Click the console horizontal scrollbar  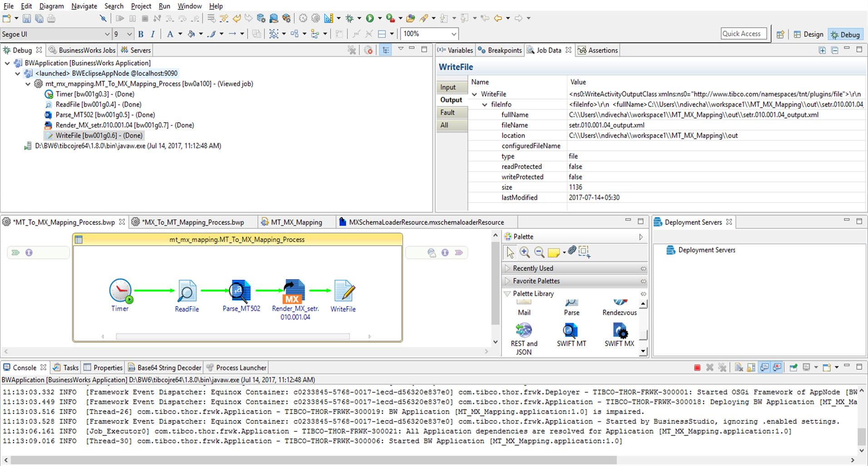313,460
